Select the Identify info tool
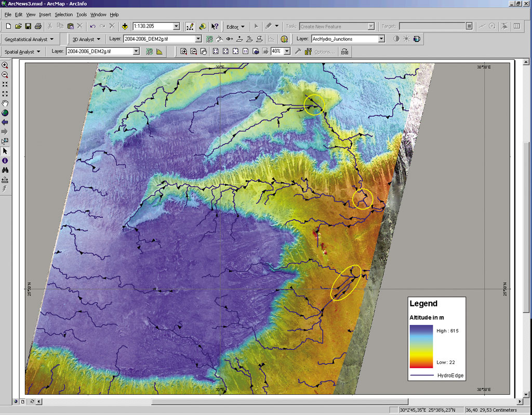 coord(5,161)
